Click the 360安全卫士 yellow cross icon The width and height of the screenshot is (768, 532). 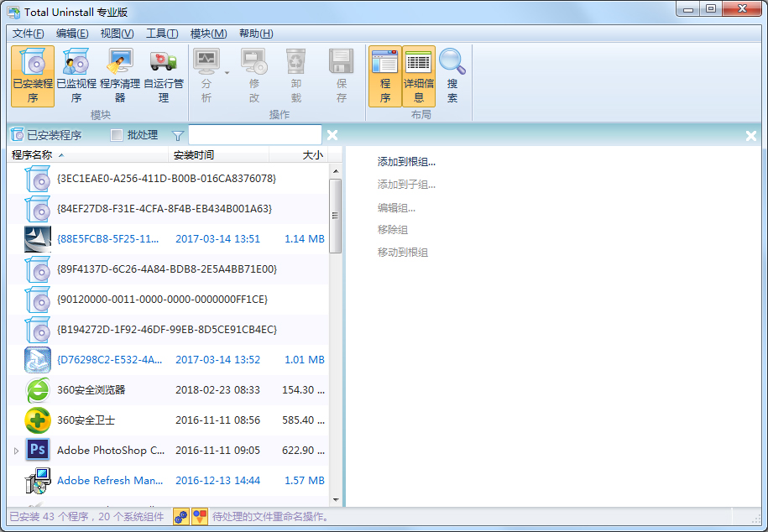point(38,420)
